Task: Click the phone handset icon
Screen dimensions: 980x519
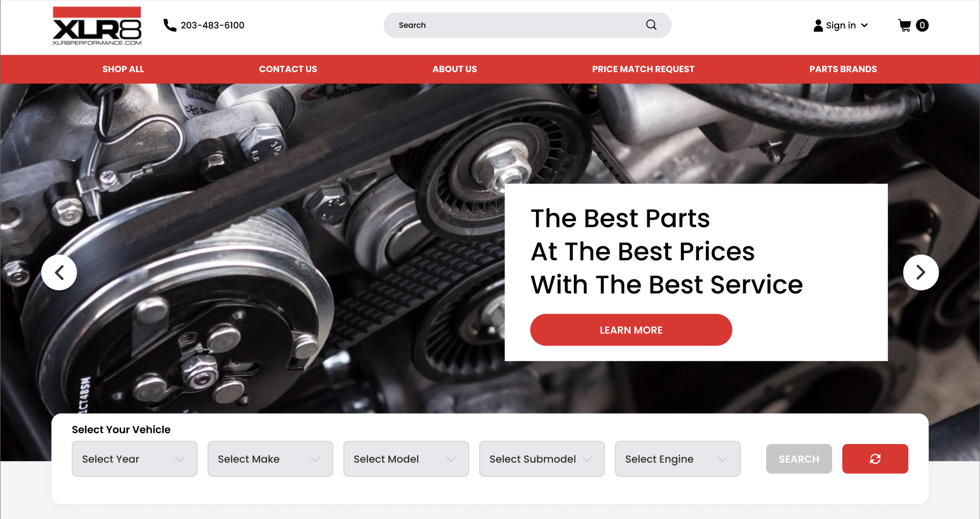Action: point(170,25)
